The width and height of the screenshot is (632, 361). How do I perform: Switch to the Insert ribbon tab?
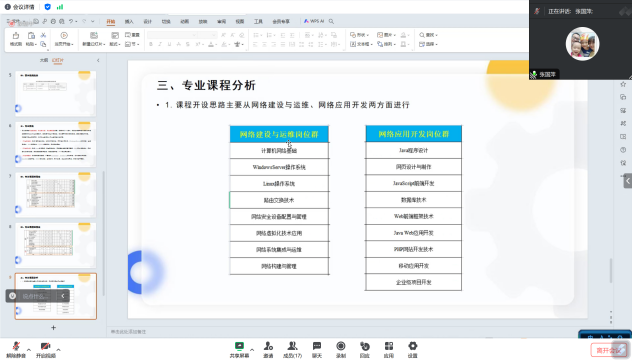[129, 21]
